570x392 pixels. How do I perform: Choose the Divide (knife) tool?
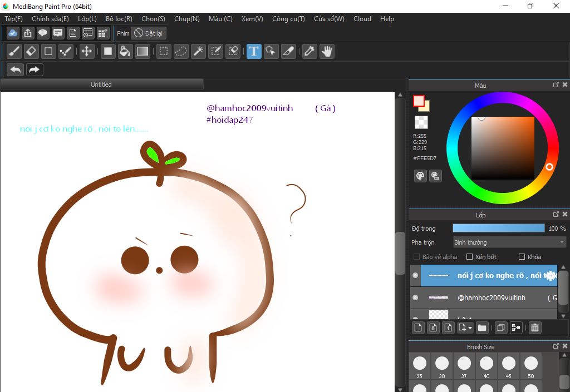[x=288, y=51]
